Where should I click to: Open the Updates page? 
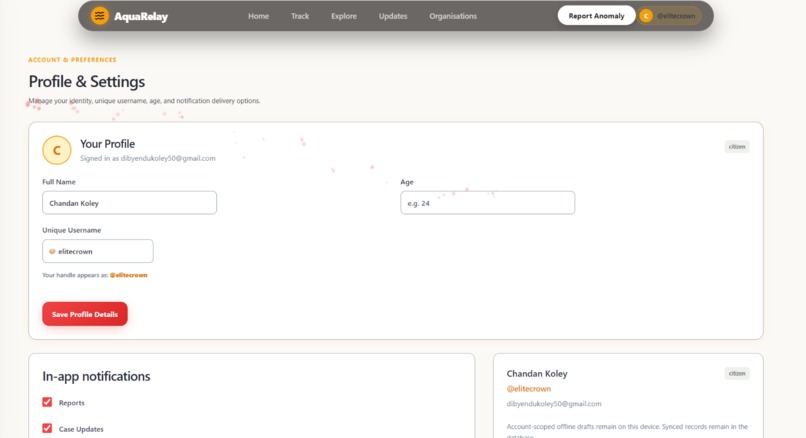393,16
